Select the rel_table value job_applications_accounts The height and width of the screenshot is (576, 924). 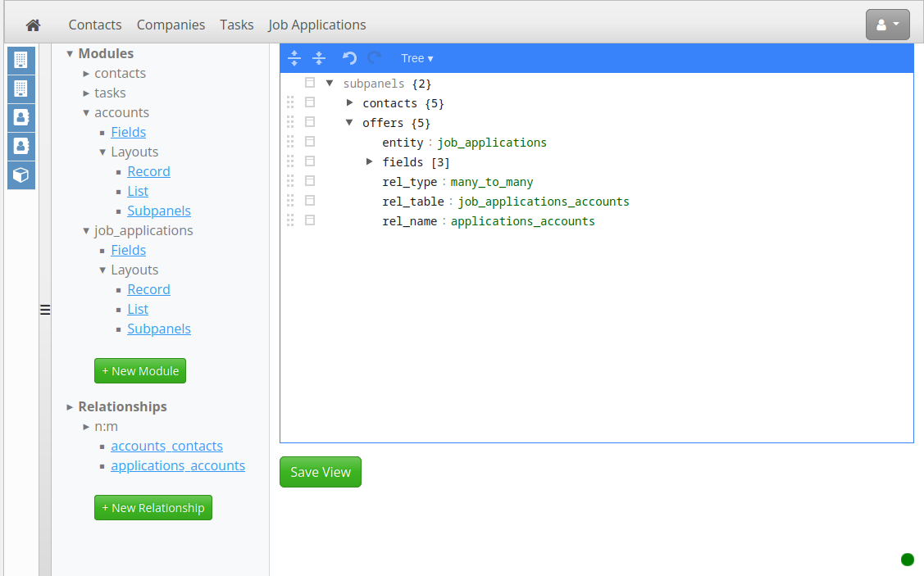[544, 202]
